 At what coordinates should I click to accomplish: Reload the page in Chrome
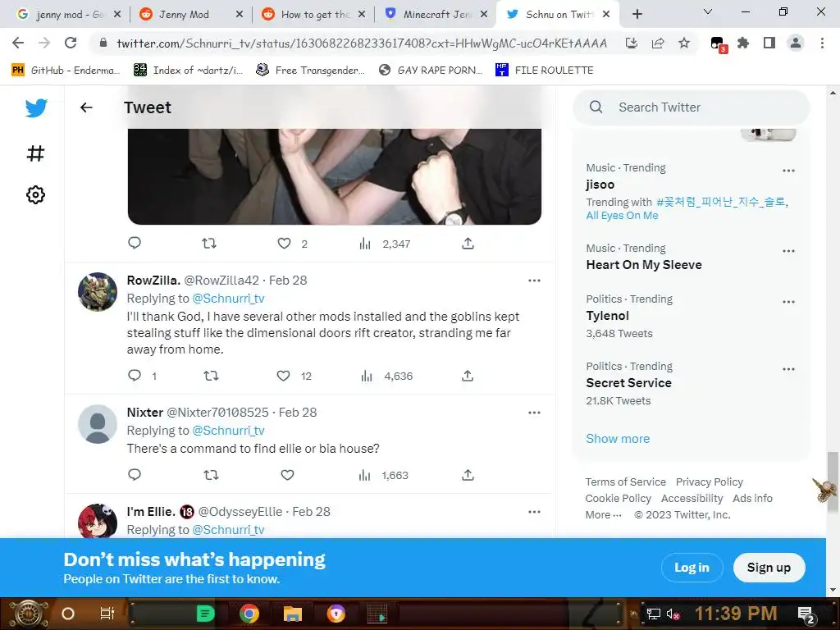pyautogui.click(x=71, y=43)
